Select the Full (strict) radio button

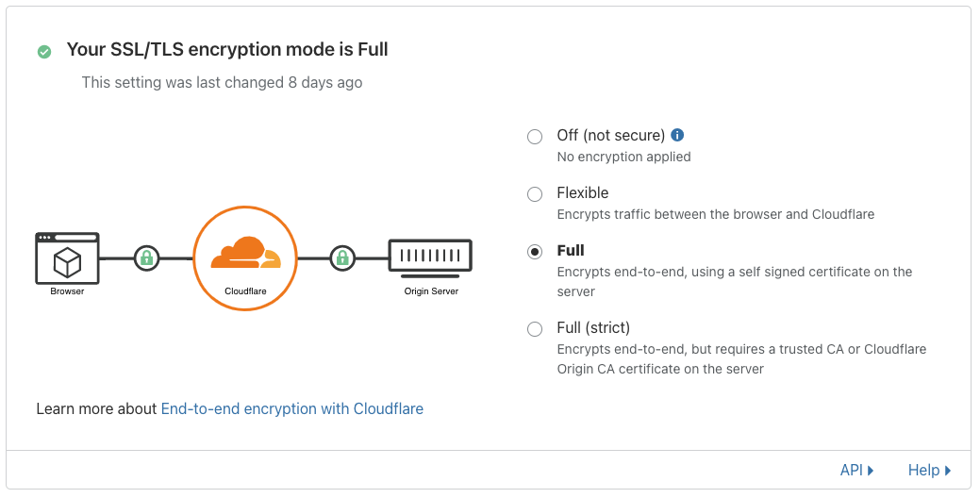(535, 329)
